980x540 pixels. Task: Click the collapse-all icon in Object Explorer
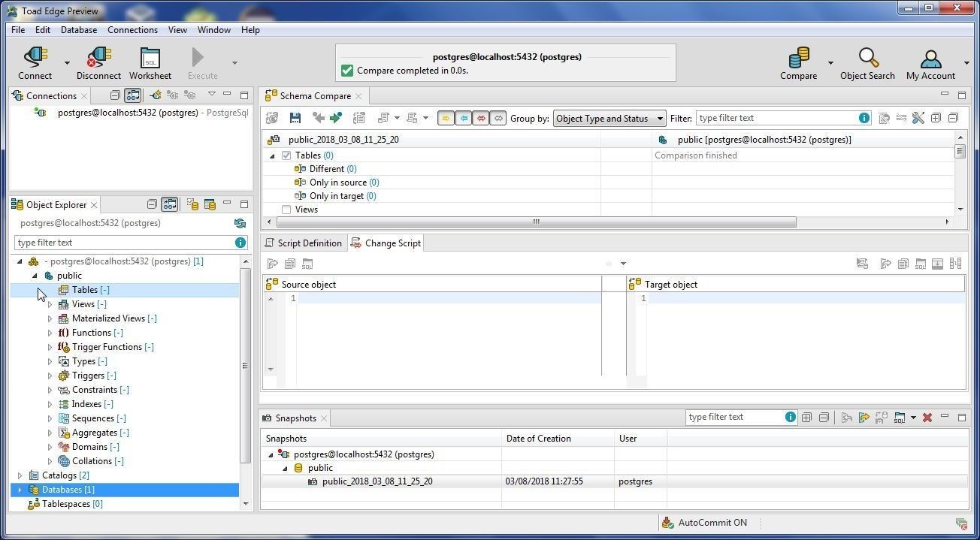coord(152,204)
